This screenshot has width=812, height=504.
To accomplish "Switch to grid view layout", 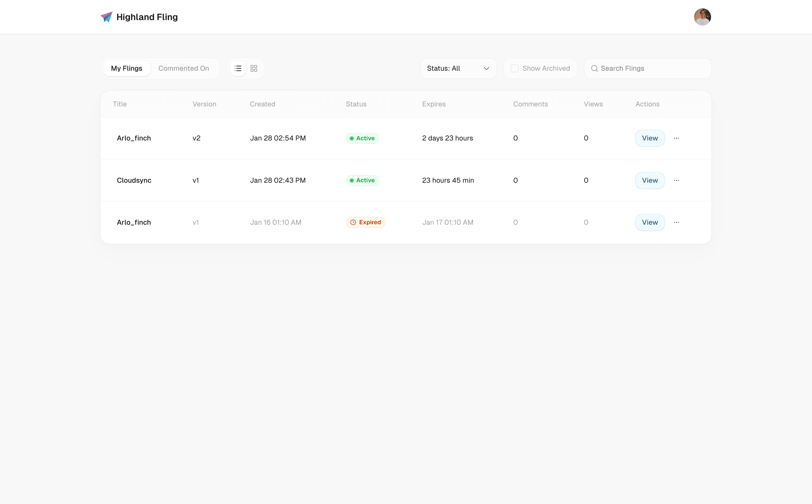I will [254, 68].
